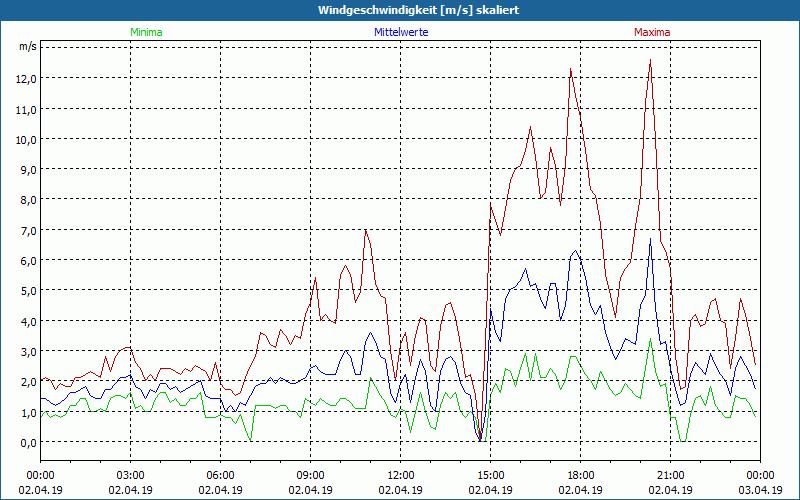The height and width of the screenshot is (500, 800).
Task: Click the 6,0 y-axis value
Action: pyautogui.click(x=29, y=261)
